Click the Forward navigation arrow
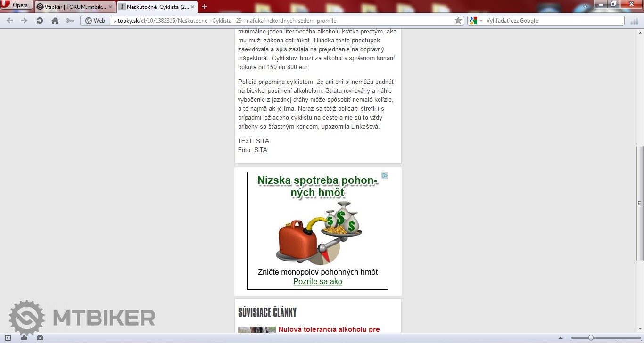644x343 pixels. (x=25, y=21)
